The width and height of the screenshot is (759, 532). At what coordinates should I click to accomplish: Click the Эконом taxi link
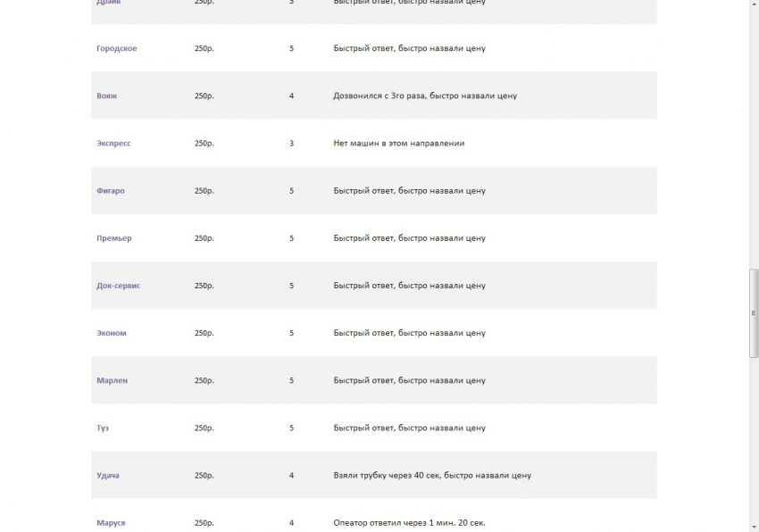[112, 333]
